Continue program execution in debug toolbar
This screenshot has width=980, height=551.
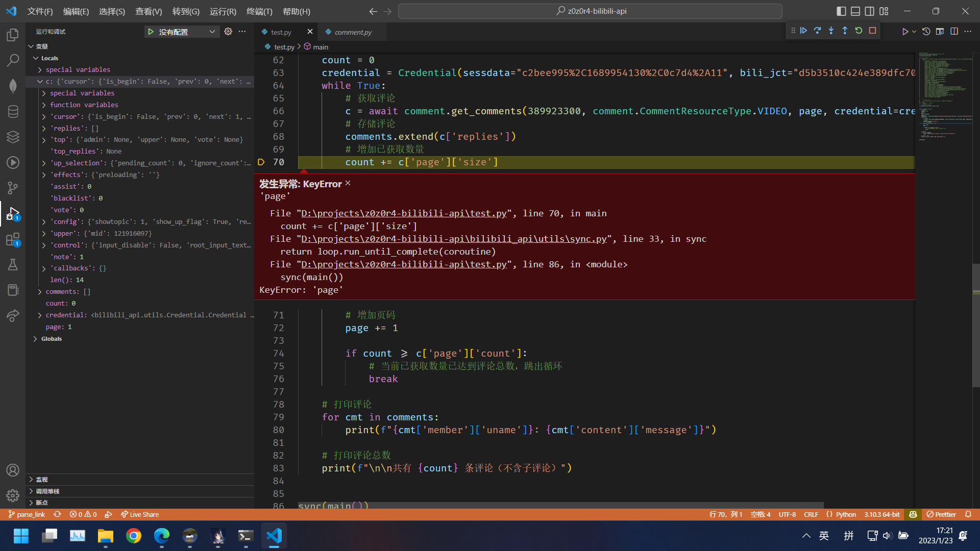click(x=804, y=31)
